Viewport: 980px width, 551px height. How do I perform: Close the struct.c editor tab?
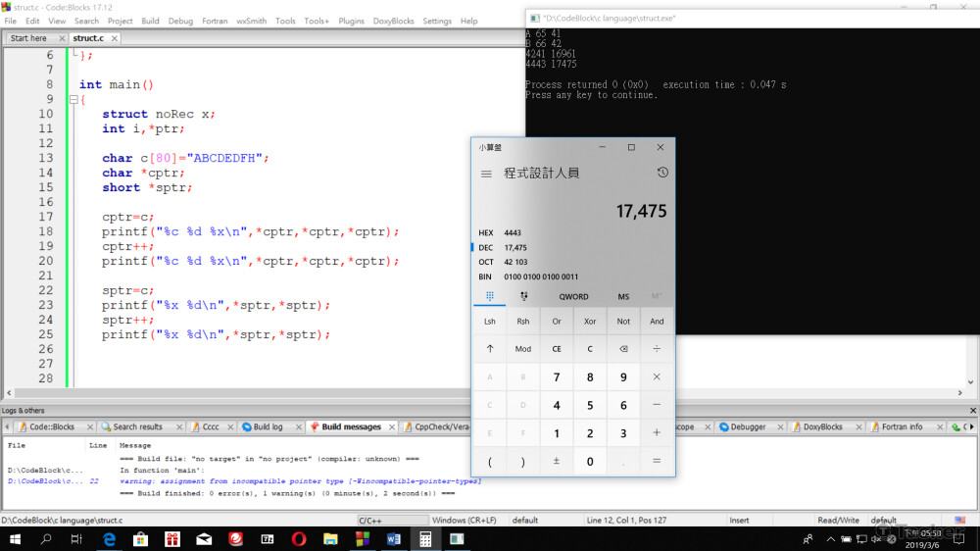click(113, 38)
